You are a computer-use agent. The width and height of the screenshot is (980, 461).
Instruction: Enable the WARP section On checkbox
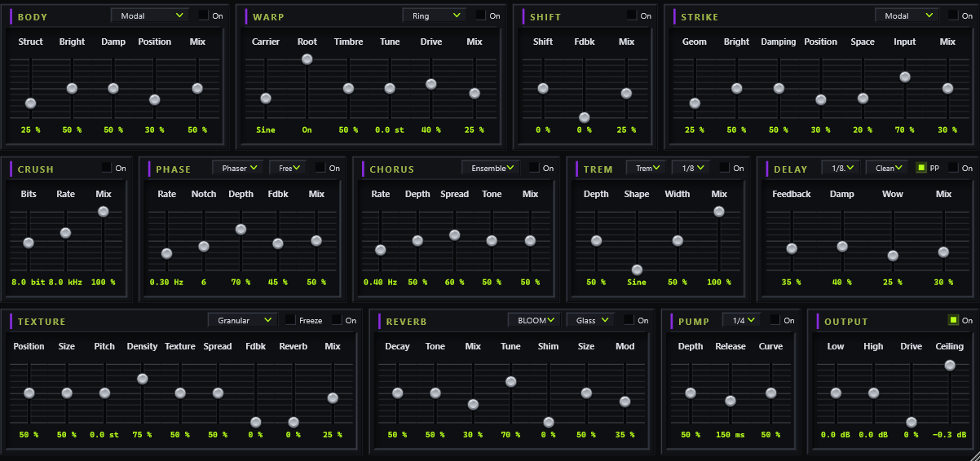pos(481,15)
